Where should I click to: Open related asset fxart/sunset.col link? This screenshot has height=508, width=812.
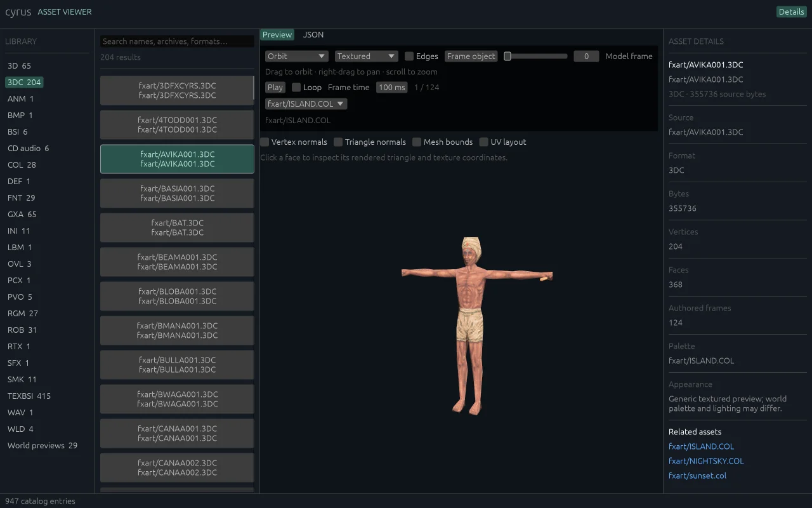697,476
